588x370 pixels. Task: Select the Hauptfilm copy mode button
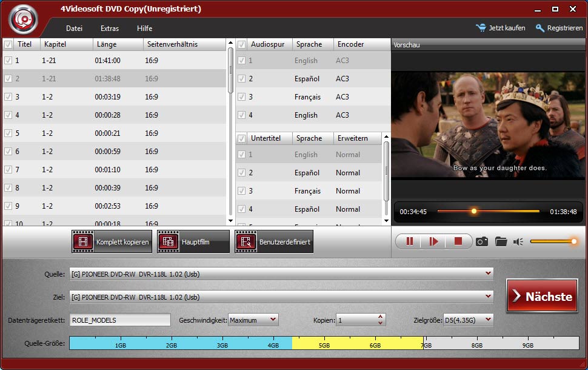(x=193, y=242)
